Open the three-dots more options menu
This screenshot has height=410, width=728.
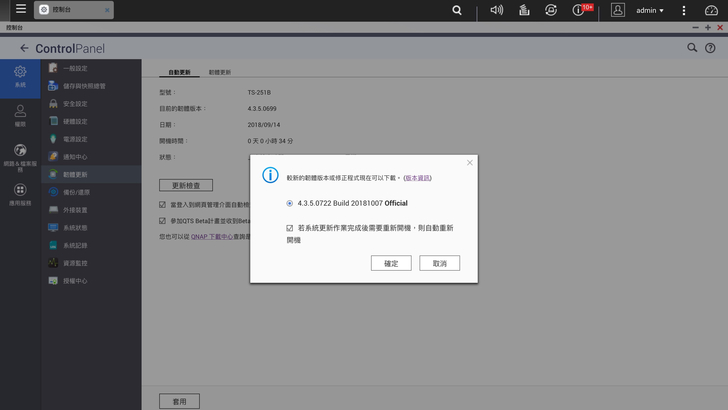[x=686, y=10]
